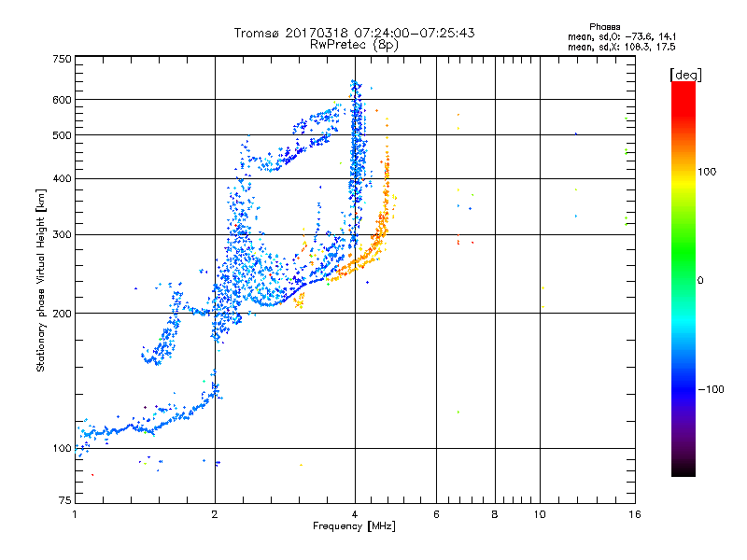Click the '1' x-axis tick label

tap(75, 514)
